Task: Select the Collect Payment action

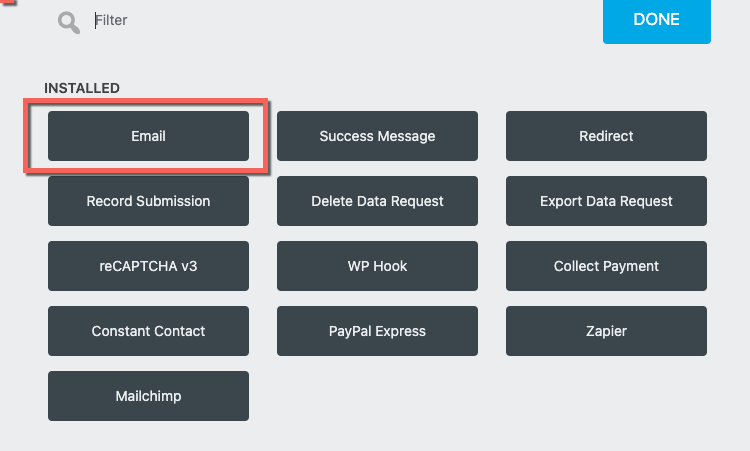Action: [x=606, y=266]
